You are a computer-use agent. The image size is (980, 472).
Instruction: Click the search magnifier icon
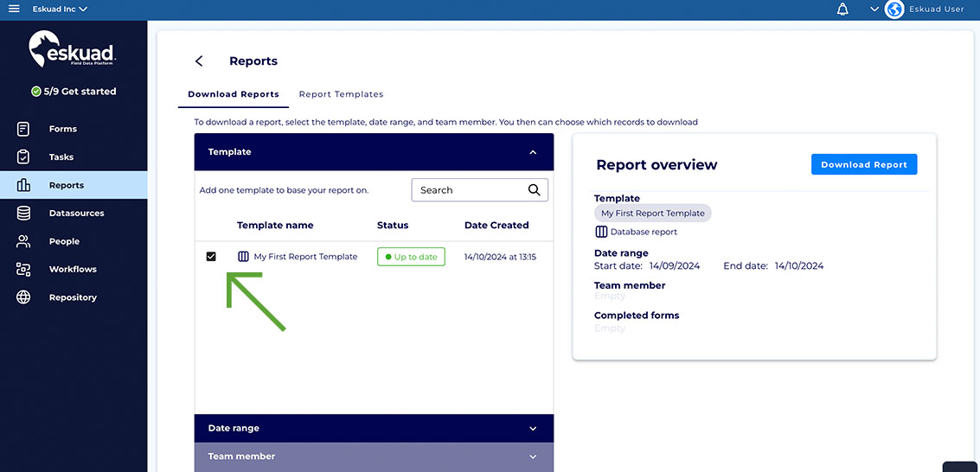click(535, 190)
